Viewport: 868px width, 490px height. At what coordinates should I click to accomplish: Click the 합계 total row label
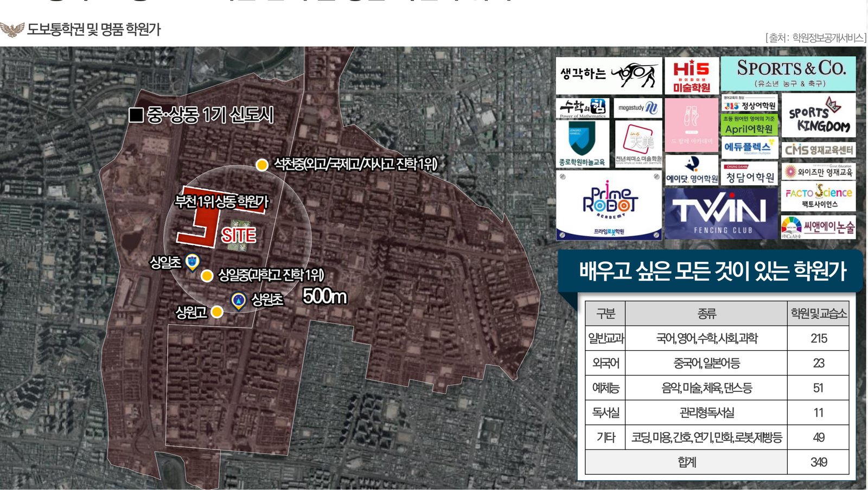coord(686,462)
